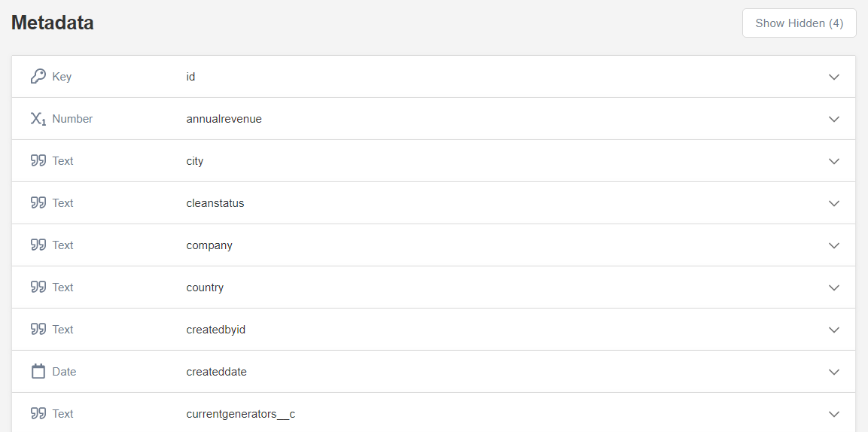This screenshot has height=432, width=868.
Task: Click the Key icon beside id
Action: tap(38, 76)
